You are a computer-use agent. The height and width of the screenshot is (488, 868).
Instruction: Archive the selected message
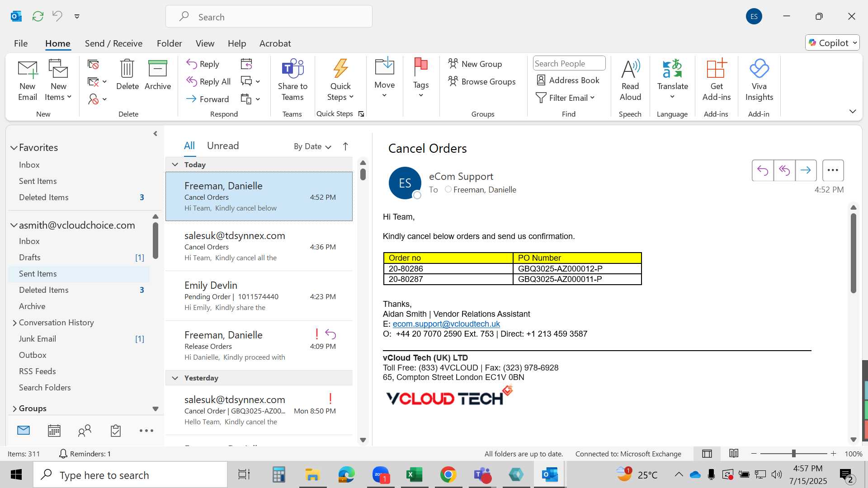pyautogui.click(x=158, y=75)
